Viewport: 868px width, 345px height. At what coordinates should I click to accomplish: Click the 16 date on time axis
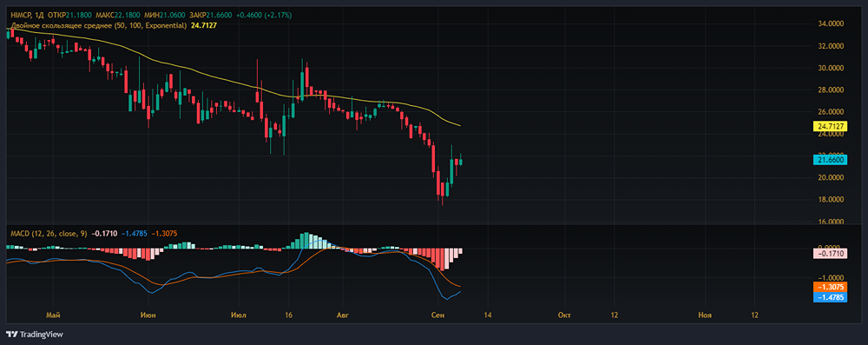coord(288,315)
